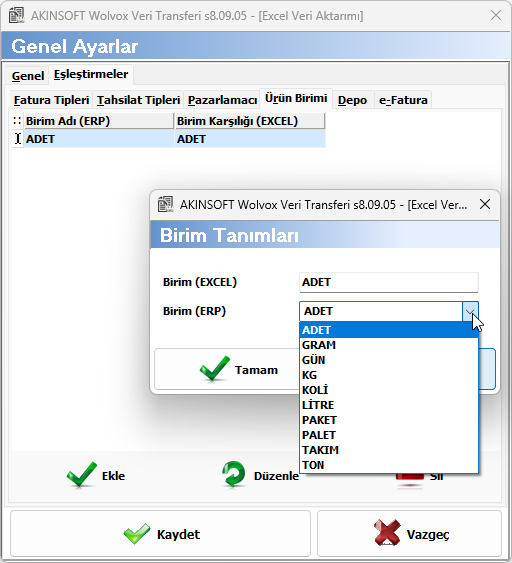512x563 pixels.
Task: Switch to the Fatura Tipleri tab
Action: [x=51, y=100]
